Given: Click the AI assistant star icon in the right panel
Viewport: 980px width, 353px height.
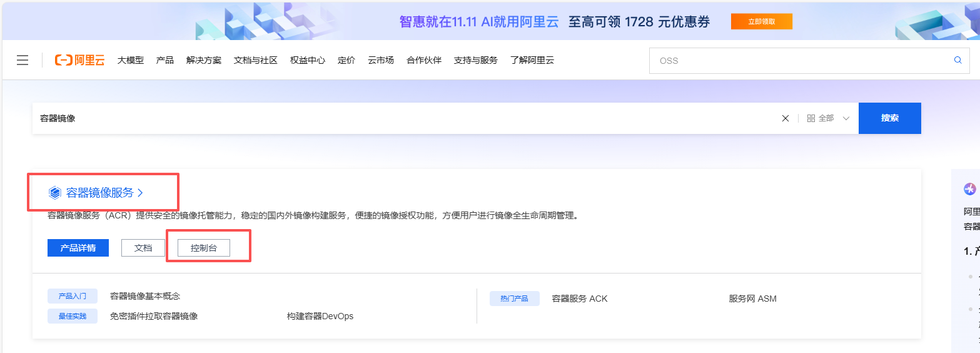Looking at the screenshot, I should pyautogui.click(x=970, y=188).
